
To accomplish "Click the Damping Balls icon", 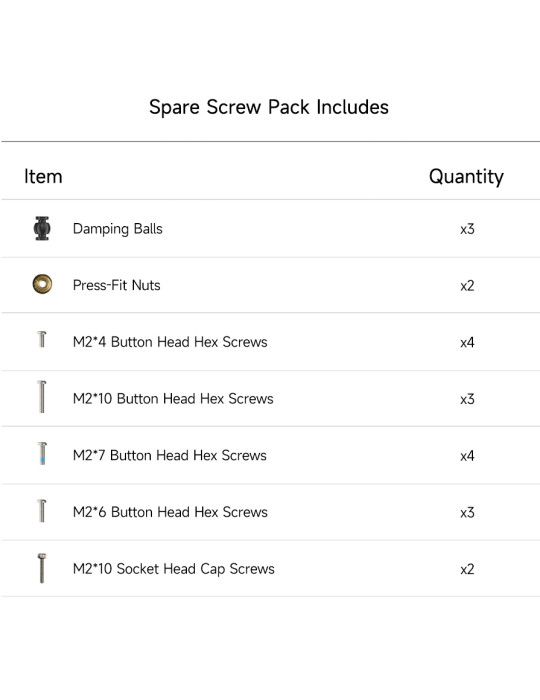I will pyautogui.click(x=42, y=229).
